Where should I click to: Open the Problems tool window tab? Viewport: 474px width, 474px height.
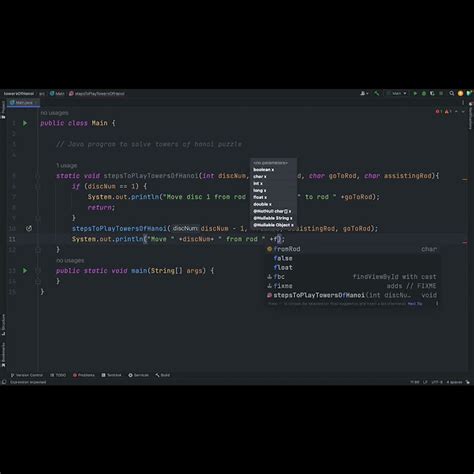point(84,375)
